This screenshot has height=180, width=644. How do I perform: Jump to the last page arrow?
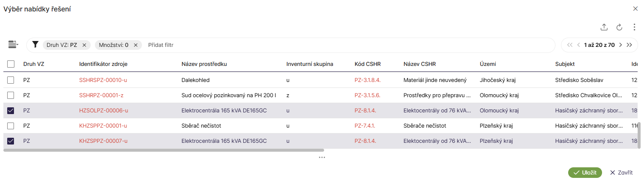click(629, 45)
